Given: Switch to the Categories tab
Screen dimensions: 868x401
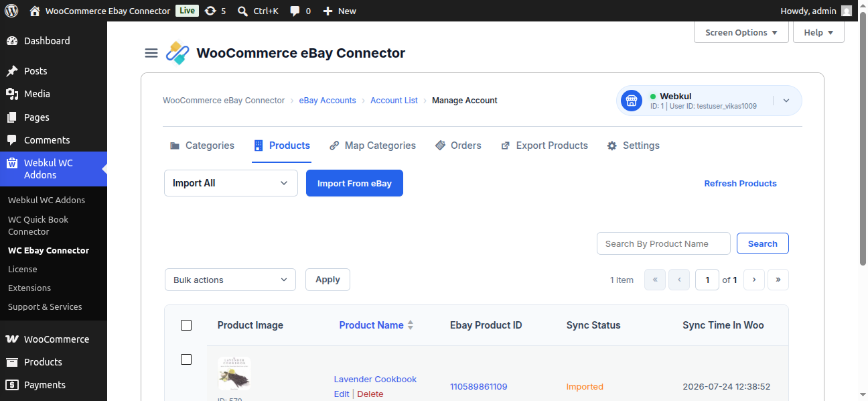Looking at the screenshot, I should tap(202, 146).
